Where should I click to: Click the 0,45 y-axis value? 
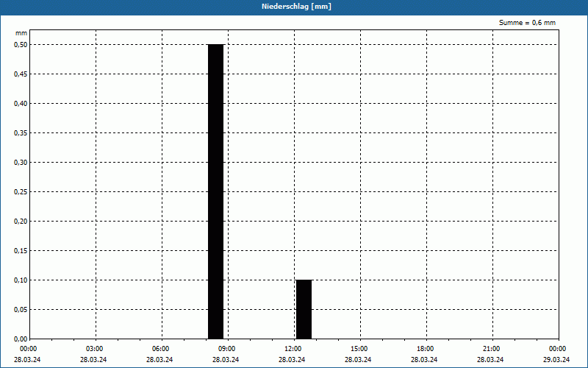[21, 74]
